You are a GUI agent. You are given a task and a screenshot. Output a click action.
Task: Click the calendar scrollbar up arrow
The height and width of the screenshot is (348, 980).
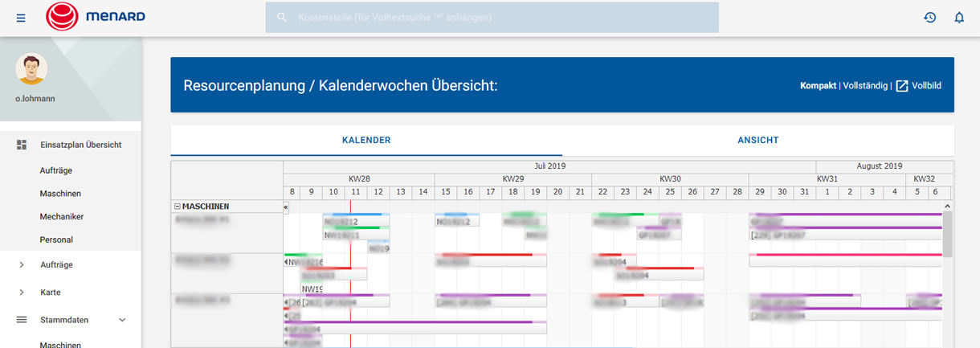[948, 207]
